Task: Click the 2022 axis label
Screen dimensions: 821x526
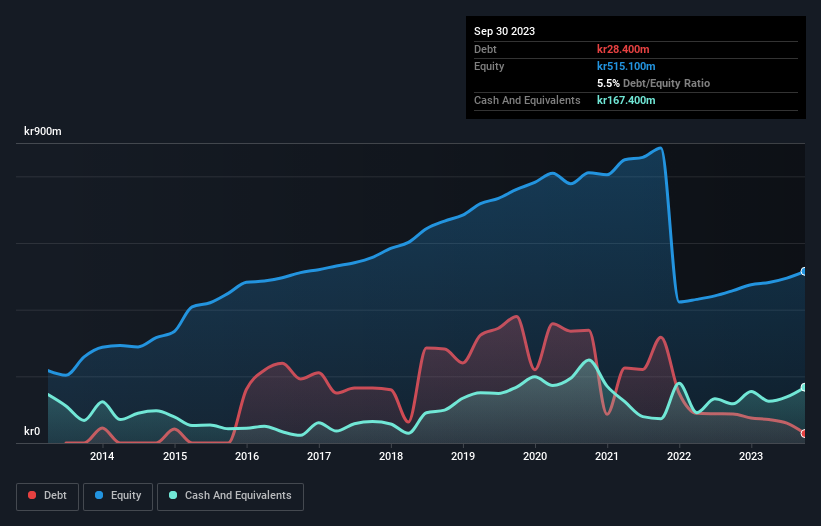Action: point(679,456)
